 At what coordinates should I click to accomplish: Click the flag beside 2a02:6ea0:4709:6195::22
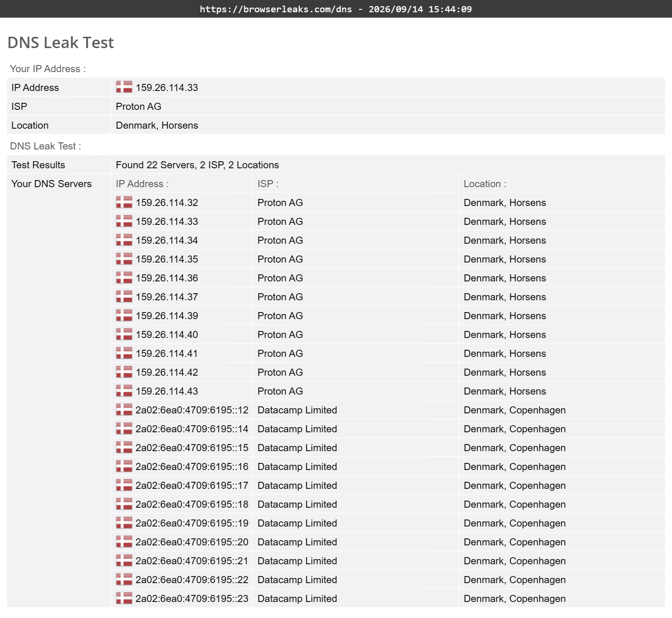[124, 579]
